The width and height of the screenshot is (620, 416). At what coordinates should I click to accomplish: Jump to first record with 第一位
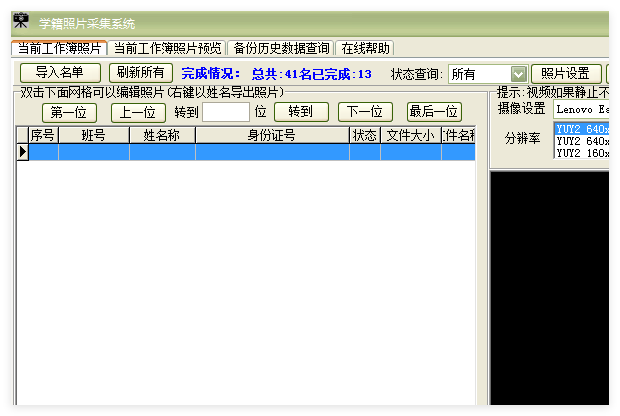point(69,112)
